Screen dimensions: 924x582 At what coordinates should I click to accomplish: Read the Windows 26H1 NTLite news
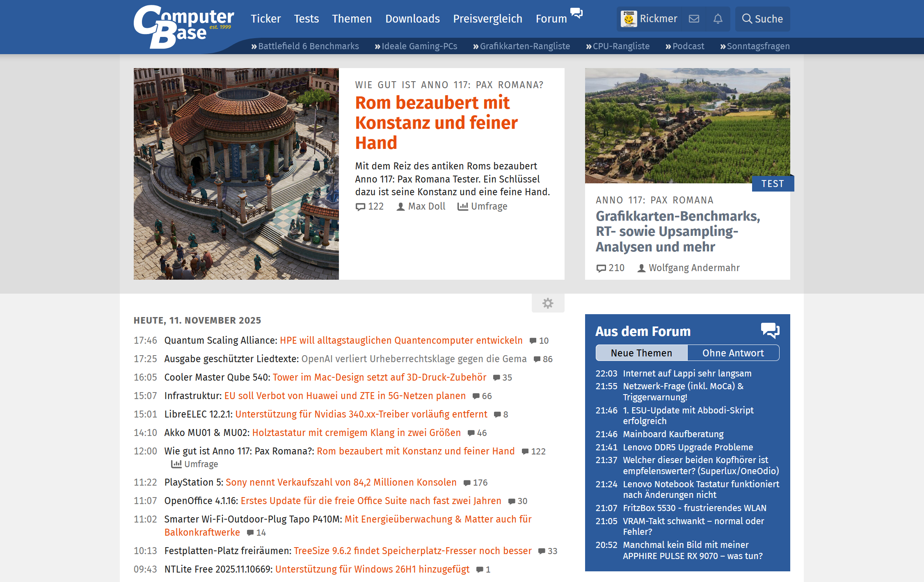(x=373, y=569)
